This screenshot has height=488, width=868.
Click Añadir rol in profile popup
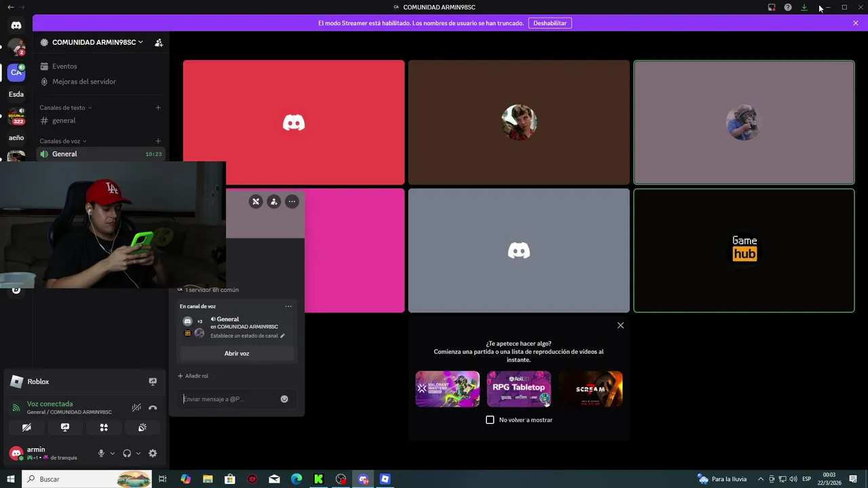click(193, 376)
